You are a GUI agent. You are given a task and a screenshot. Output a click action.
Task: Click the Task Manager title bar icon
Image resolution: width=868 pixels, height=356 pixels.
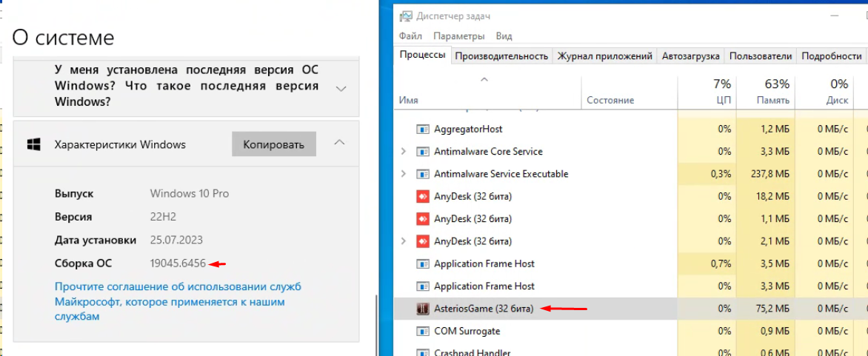tap(406, 16)
